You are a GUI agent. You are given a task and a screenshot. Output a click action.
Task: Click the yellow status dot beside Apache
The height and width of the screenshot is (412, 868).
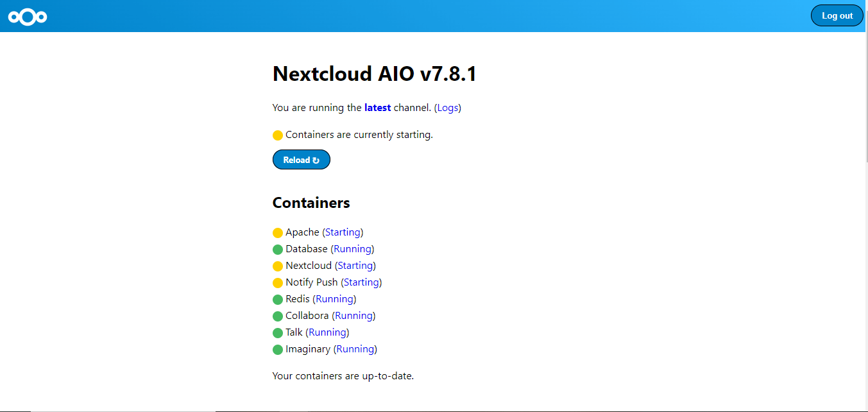coord(278,232)
